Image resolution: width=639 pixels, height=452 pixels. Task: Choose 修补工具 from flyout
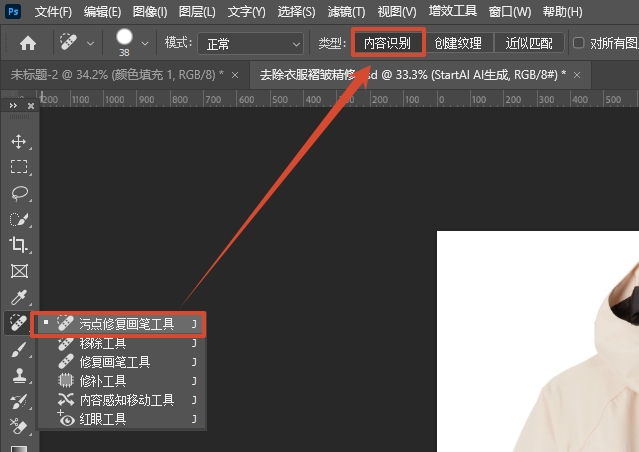(x=122, y=381)
